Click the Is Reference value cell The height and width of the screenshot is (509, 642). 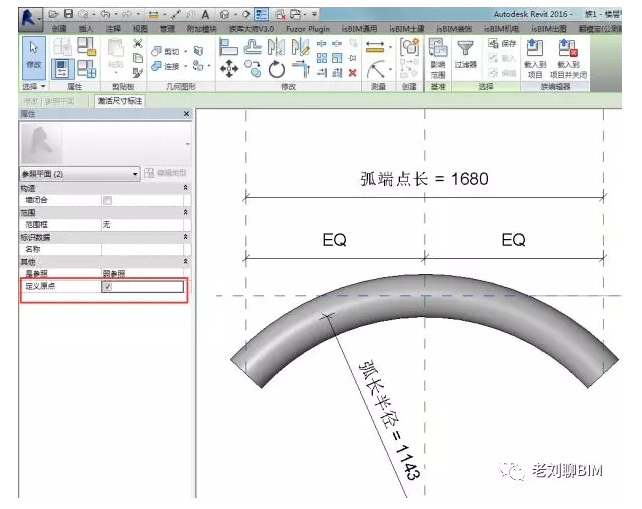click(142, 273)
